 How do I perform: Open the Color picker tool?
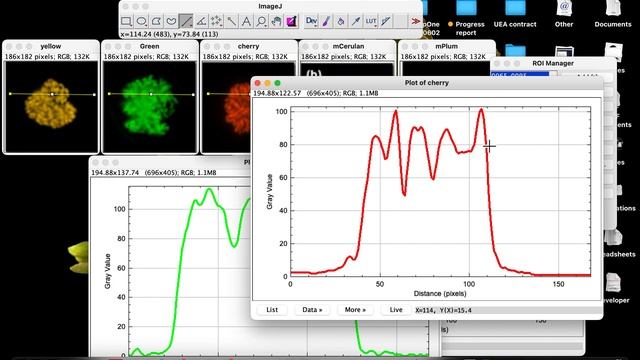point(291,21)
